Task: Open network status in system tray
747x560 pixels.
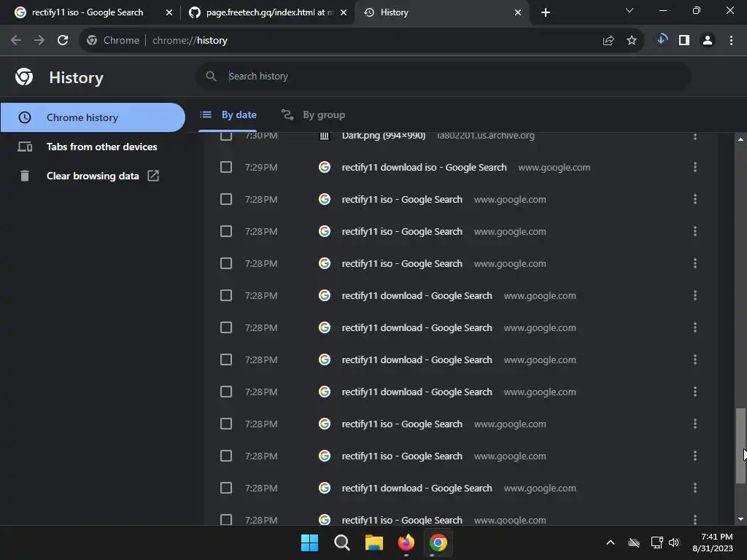Action: pos(657,542)
